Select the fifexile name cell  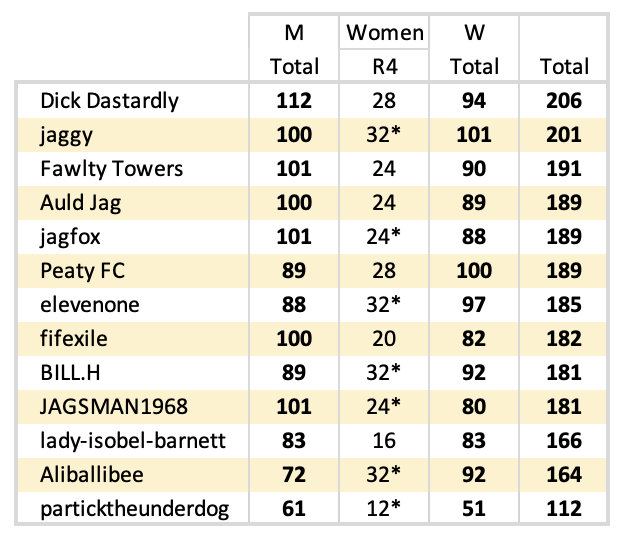pos(74,339)
